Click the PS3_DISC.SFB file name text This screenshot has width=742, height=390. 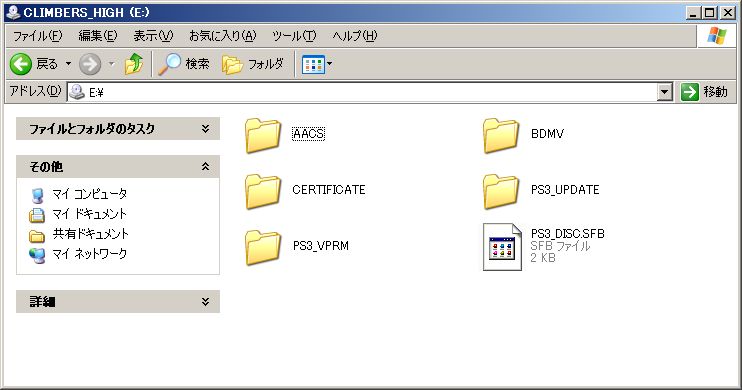567,233
